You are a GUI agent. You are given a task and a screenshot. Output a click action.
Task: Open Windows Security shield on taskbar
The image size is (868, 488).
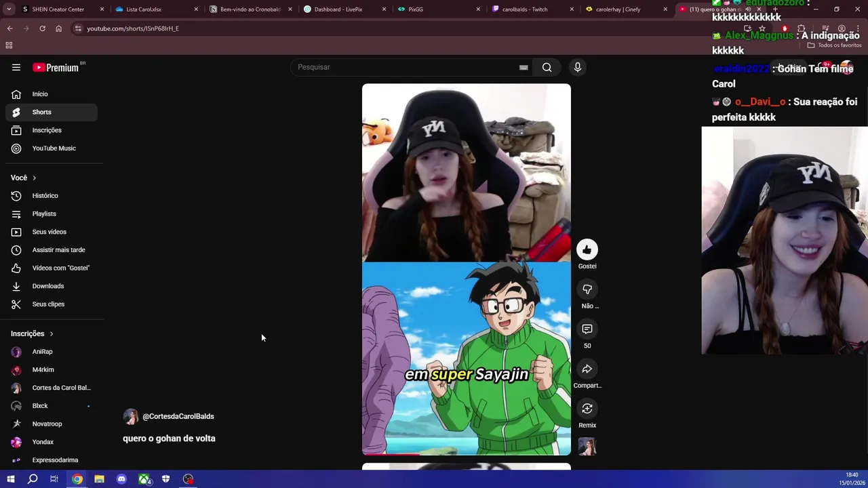(165, 479)
